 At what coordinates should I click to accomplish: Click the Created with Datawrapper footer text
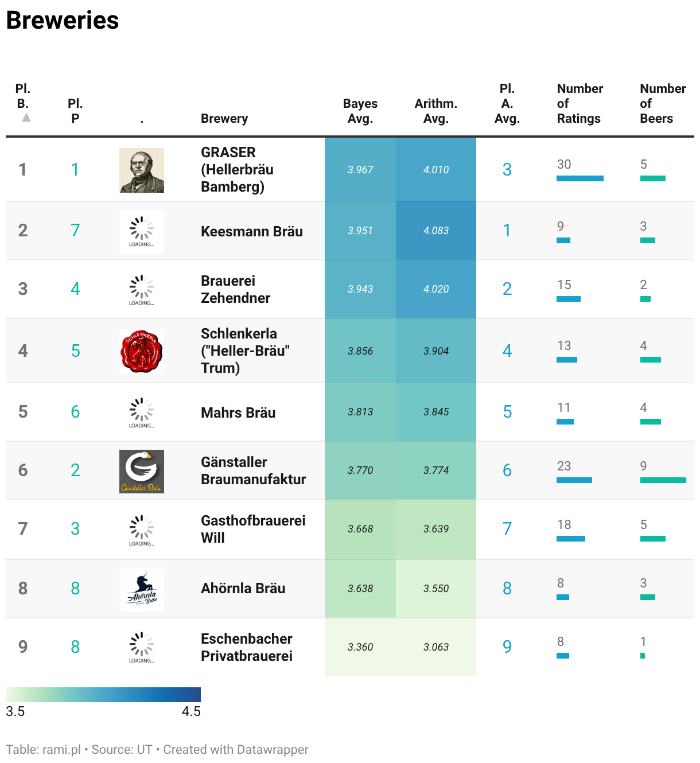pyautogui.click(x=236, y=749)
